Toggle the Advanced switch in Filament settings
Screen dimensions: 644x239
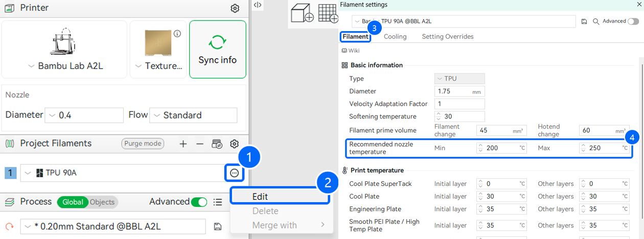(x=633, y=21)
